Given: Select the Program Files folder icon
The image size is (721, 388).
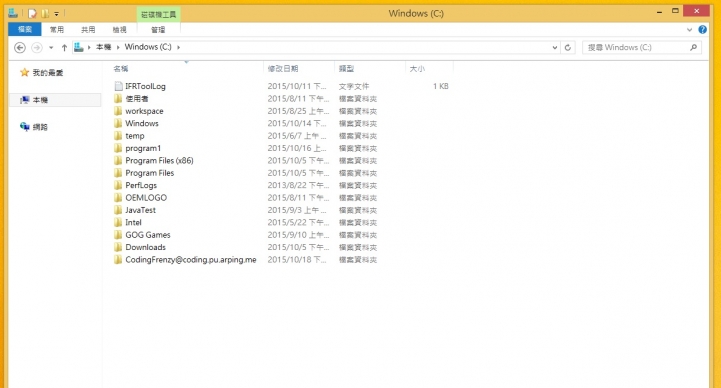Looking at the screenshot, I should [x=118, y=173].
